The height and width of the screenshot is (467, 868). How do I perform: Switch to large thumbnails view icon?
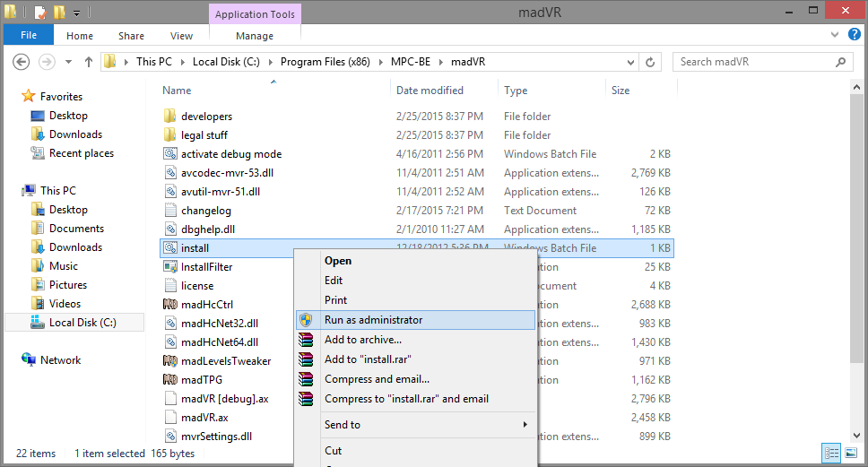point(851,454)
